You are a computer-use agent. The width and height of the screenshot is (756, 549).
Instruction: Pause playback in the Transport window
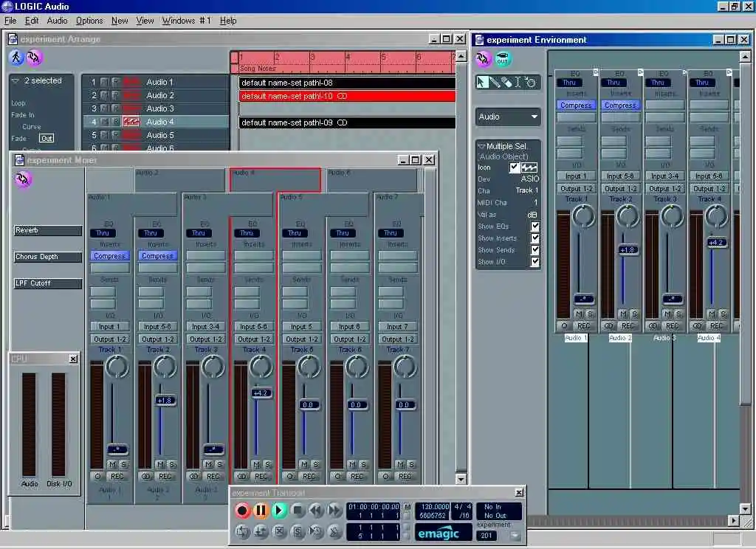pyautogui.click(x=261, y=510)
